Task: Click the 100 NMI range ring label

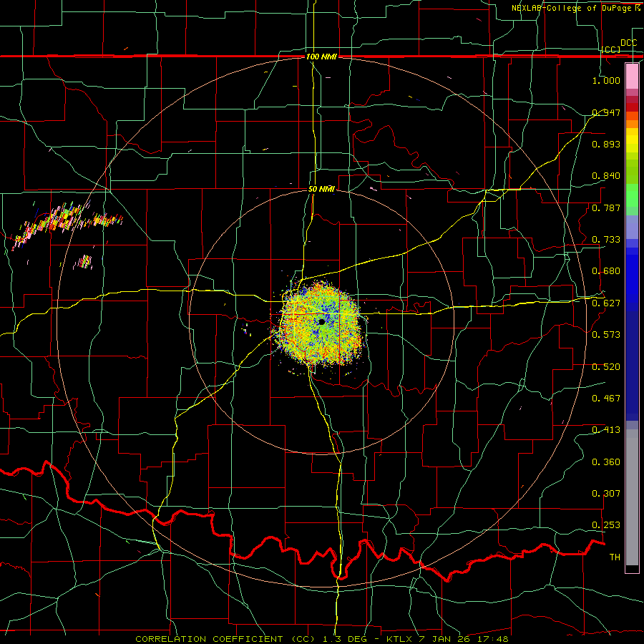Action: pyautogui.click(x=321, y=57)
